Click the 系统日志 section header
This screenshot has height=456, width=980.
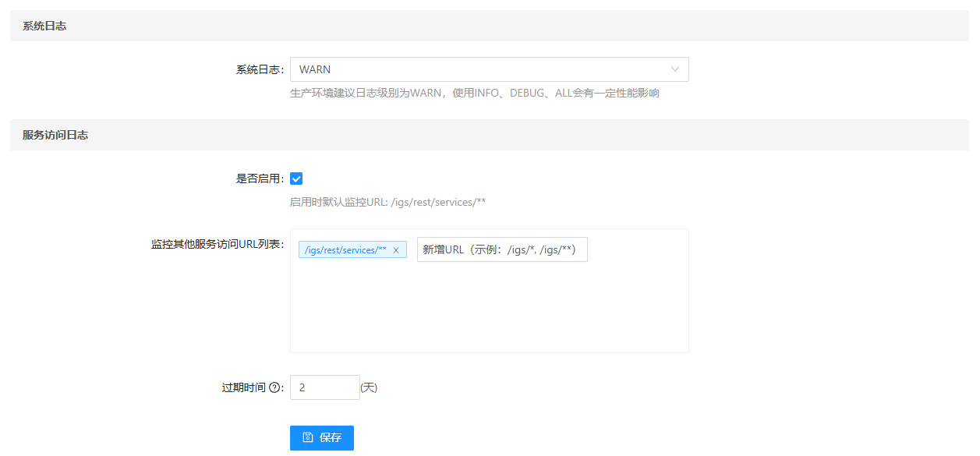44,26
